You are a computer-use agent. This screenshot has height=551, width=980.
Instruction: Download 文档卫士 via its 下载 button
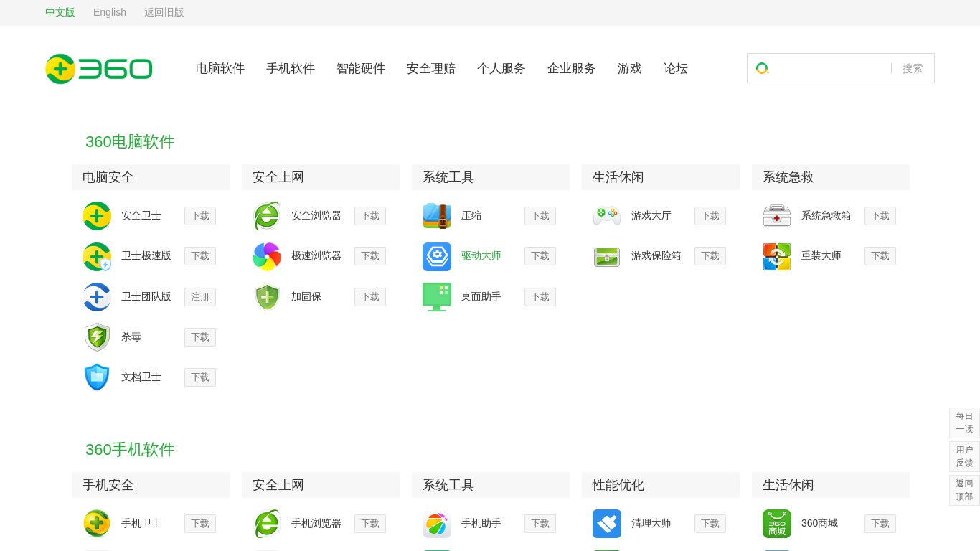pos(200,377)
